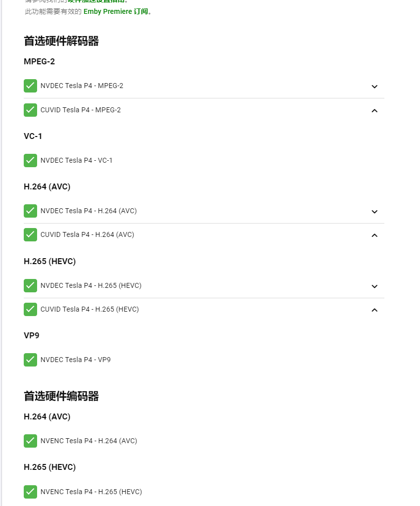Uncheck NVDEC Tesla P4 MPEG-2 decoder
420x506 pixels.
click(x=30, y=86)
